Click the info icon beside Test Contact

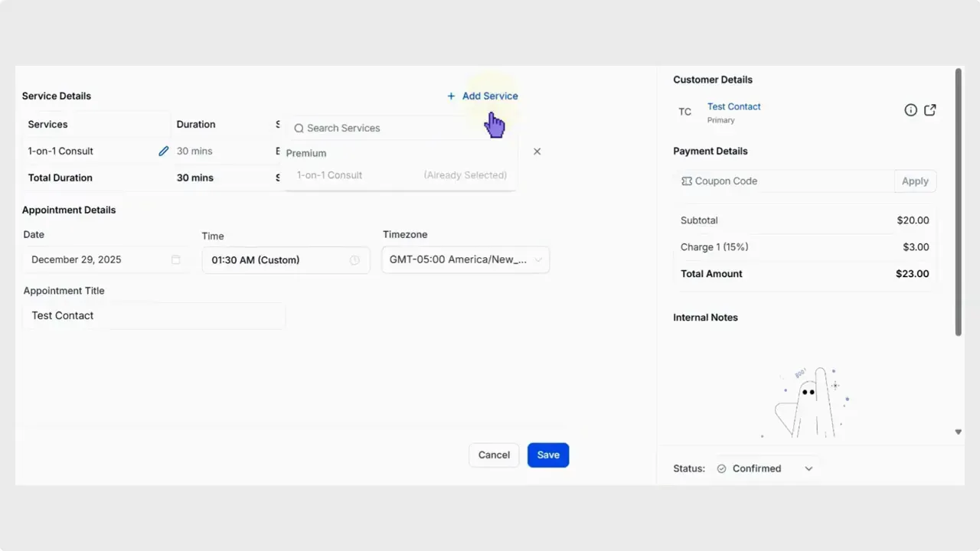pos(910,109)
